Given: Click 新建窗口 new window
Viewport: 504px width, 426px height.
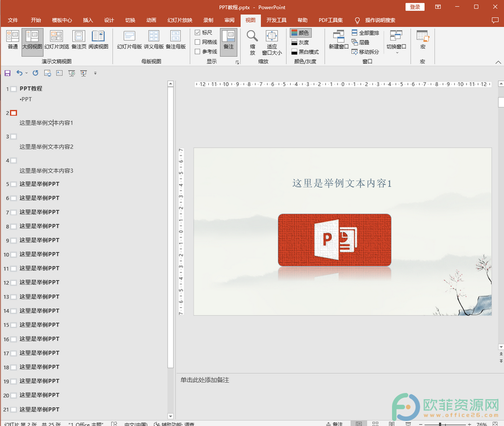Looking at the screenshot, I should tap(339, 40).
